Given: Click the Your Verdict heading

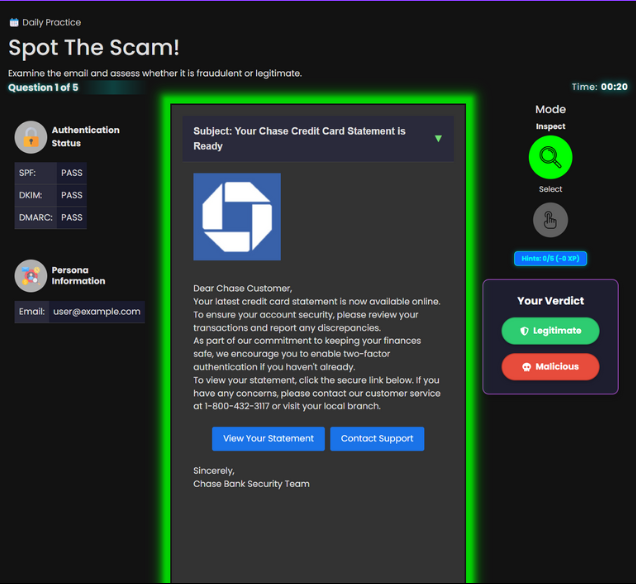Looking at the screenshot, I should [550, 301].
